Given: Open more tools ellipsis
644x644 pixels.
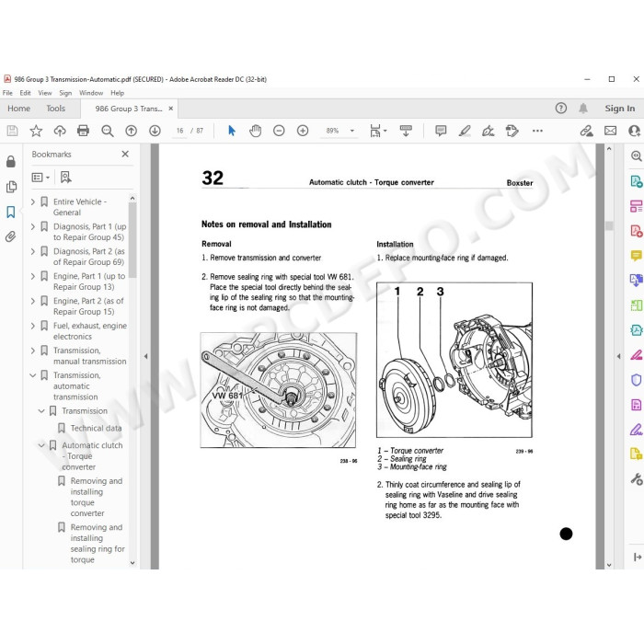Looking at the screenshot, I should point(537,131).
